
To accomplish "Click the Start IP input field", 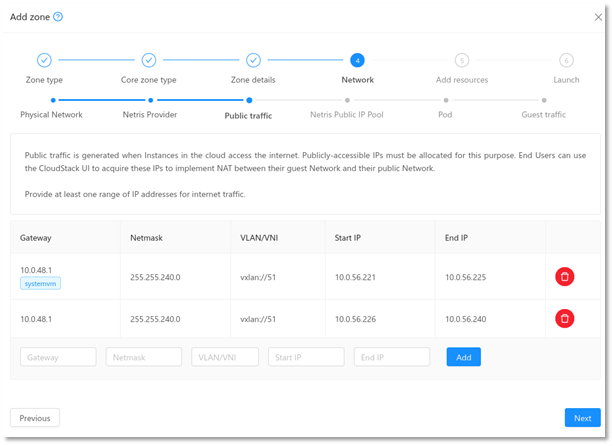I will click(x=306, y=357).
